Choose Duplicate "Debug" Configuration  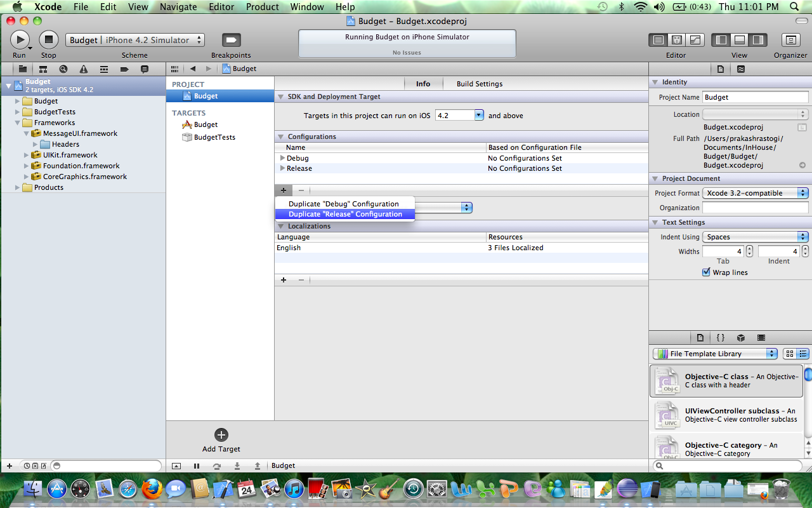(x=344, y=204)
